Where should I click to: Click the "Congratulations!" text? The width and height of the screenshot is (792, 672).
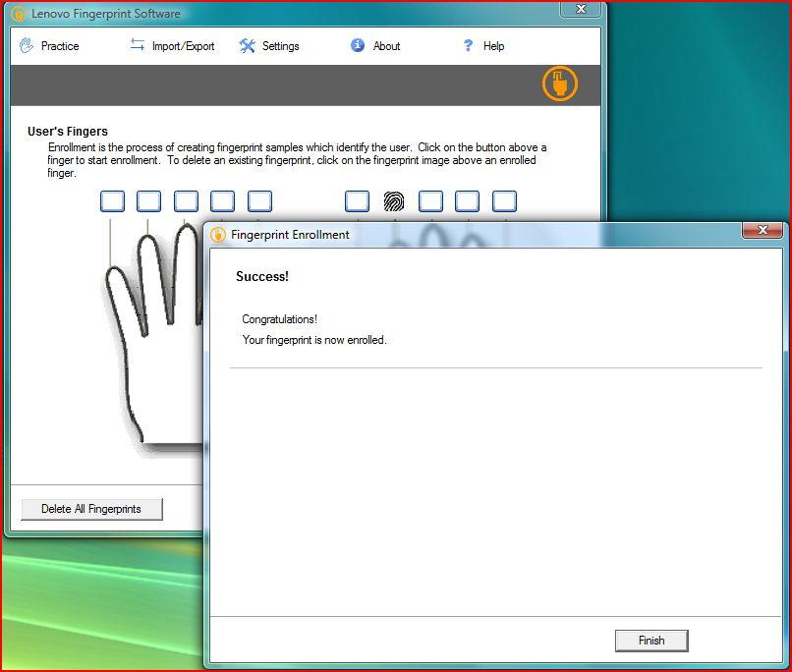click(279, 319)
